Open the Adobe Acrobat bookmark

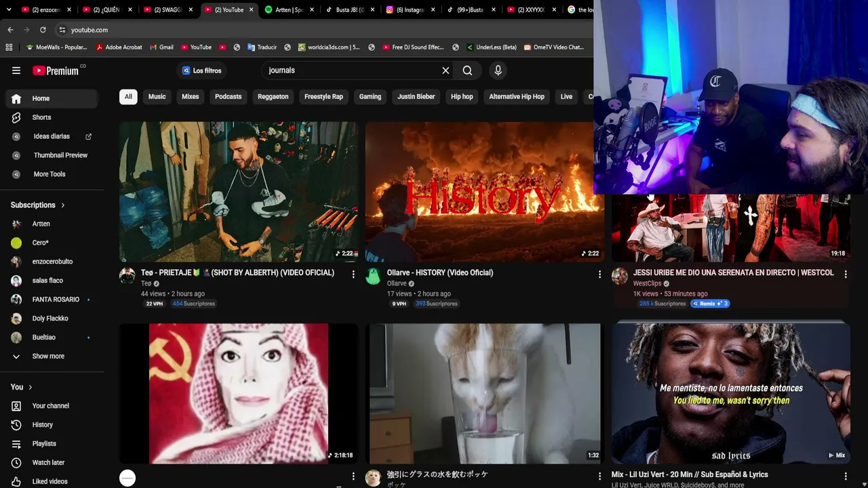coord(119,47)
